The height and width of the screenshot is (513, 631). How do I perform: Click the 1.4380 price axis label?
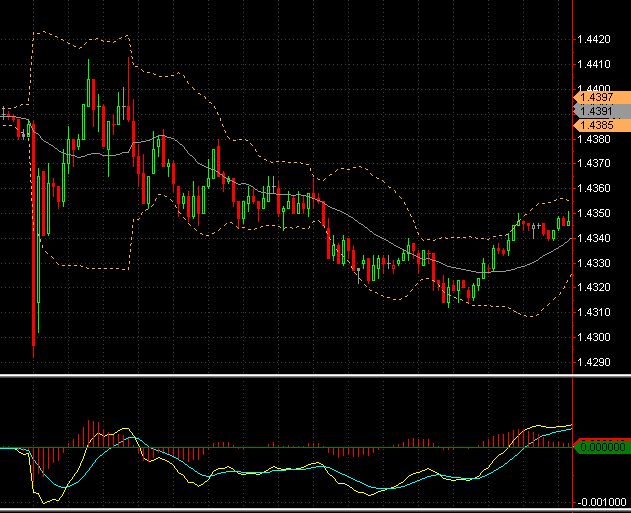(x=594, y=139)
